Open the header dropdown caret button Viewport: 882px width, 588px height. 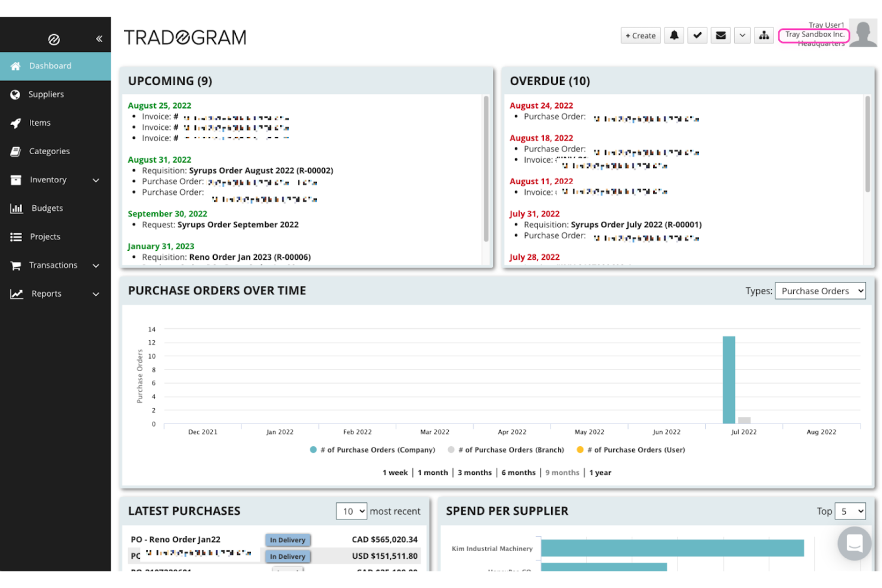tap(742, 36)
